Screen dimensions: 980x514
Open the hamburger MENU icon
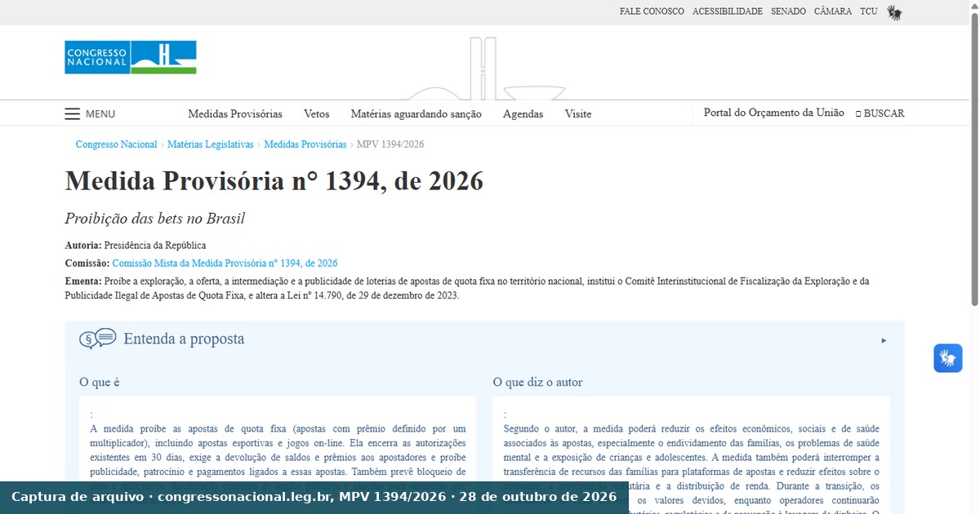(73, 113)
